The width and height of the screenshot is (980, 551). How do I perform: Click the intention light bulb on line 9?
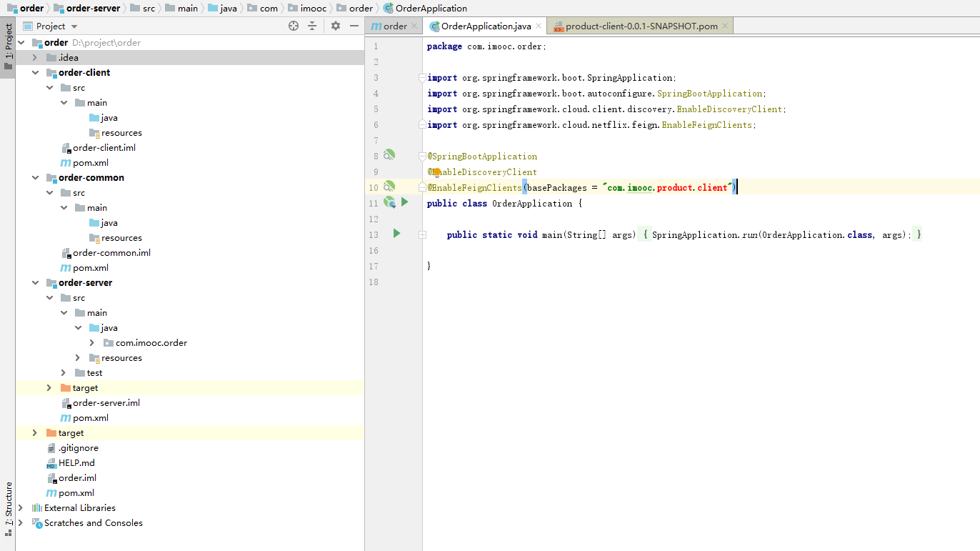coord(436,172)
